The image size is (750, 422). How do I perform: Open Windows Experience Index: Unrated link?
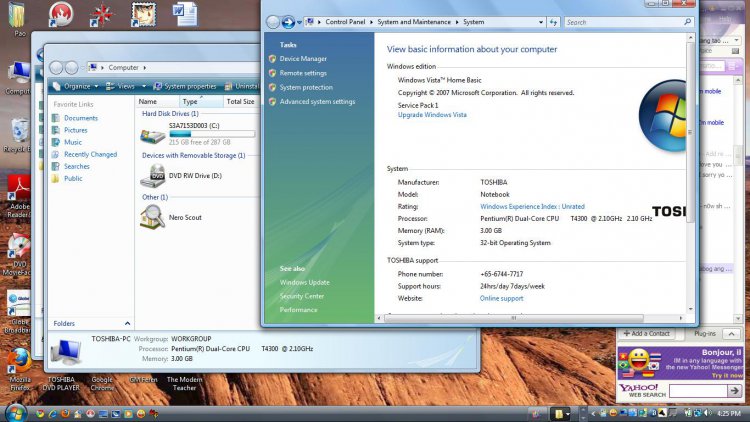coord(532,206)
